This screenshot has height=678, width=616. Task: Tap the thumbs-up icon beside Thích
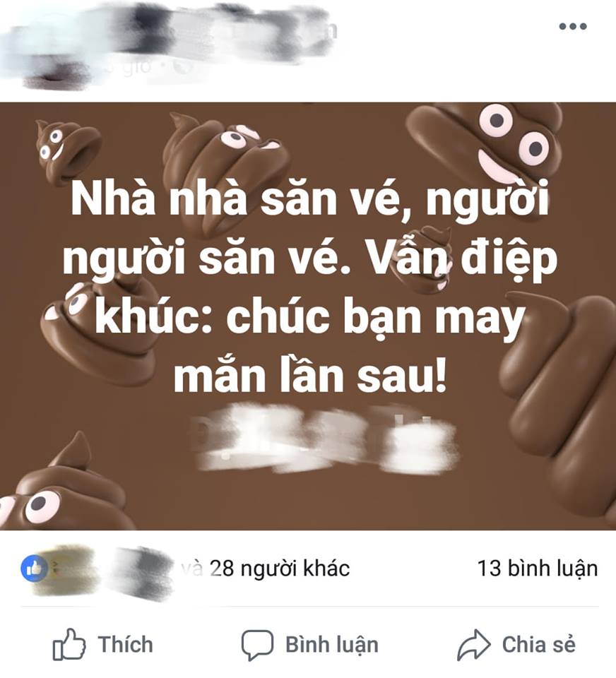point(69,644)
